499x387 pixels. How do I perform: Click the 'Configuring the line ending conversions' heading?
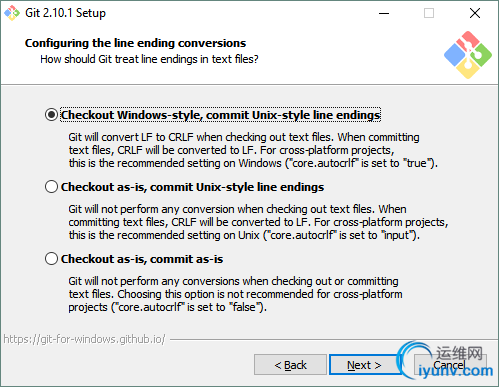point(135,43)
